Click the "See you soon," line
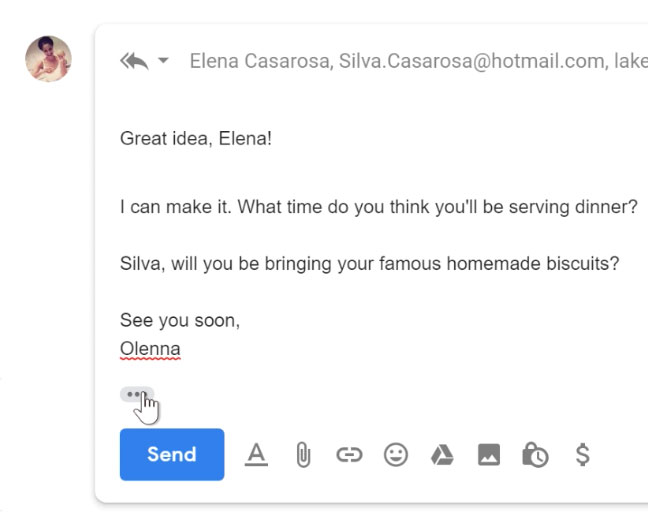Image resolution: width=648 pixels, height=517 pixels. (180, 321)
